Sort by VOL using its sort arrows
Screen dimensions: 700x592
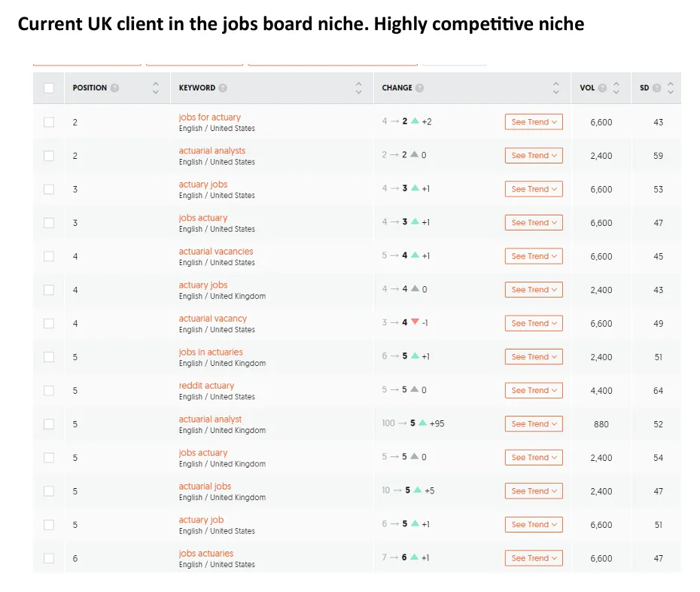616,88
